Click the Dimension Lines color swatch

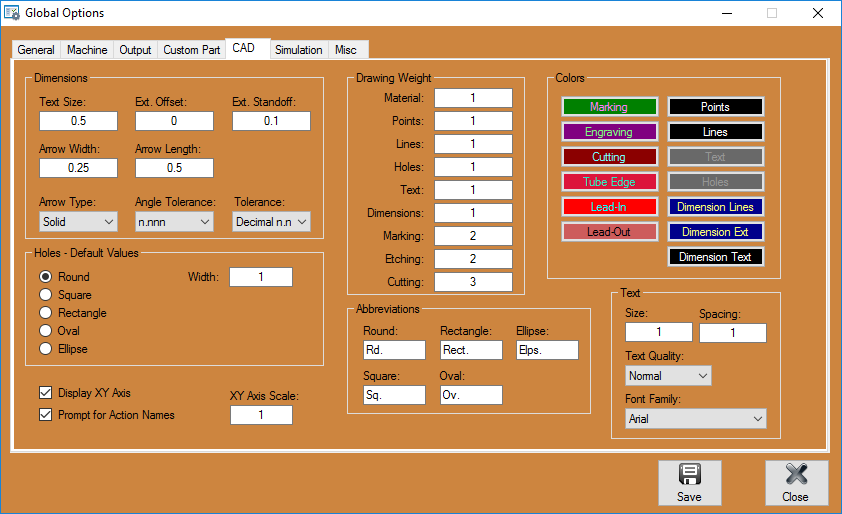pos(716,207)
